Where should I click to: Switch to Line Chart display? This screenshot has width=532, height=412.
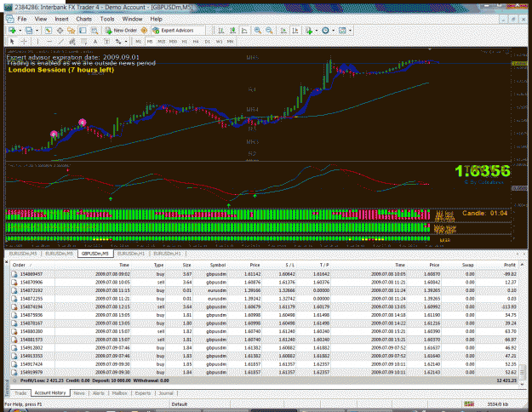tap(244, 31)
